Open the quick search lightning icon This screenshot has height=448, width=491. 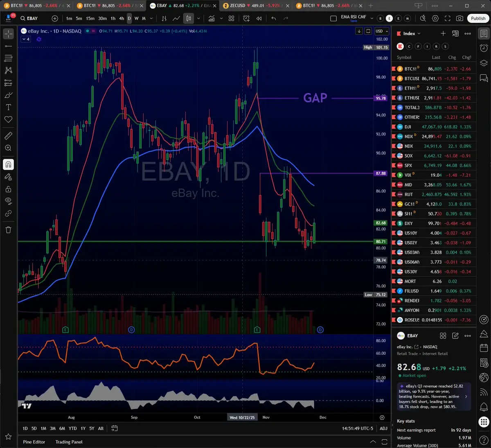[x=423, y=18]
